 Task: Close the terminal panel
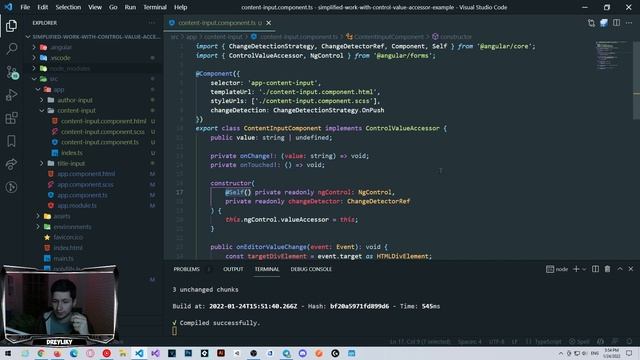click(x=631, y=269)
